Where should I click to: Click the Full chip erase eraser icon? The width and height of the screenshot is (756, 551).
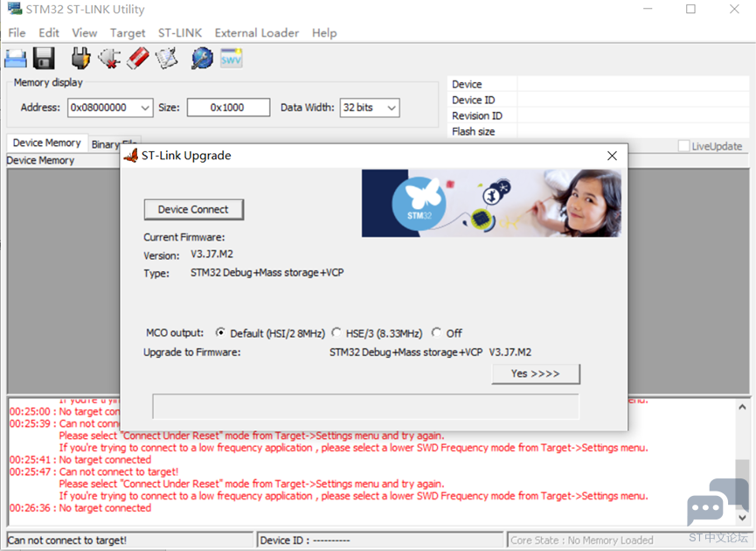tap(137, 59)
